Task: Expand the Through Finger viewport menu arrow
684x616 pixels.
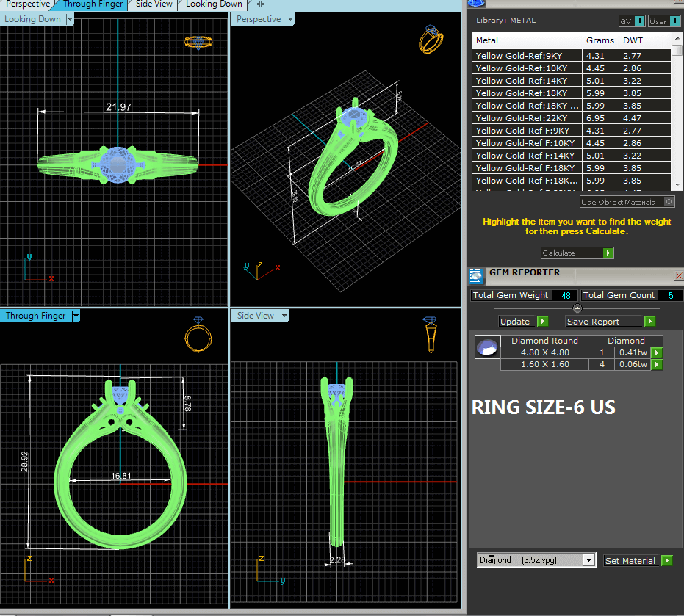Action: tap(76, 316)
